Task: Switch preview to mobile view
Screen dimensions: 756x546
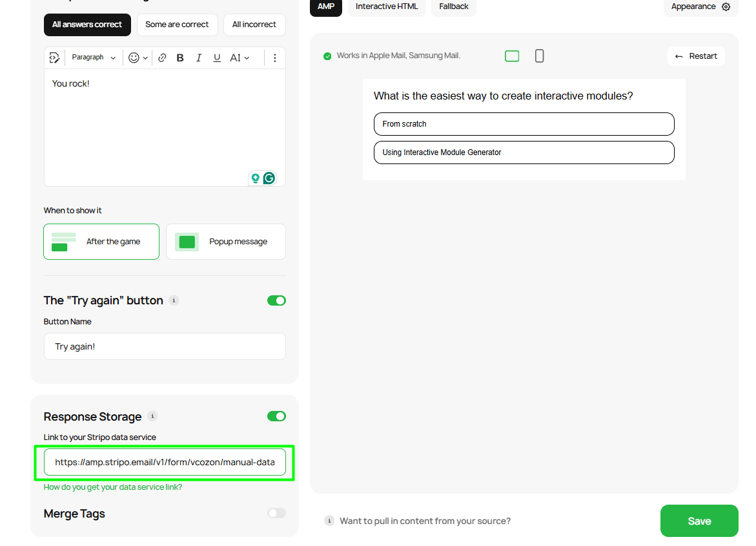Action: tap(539, 56)
